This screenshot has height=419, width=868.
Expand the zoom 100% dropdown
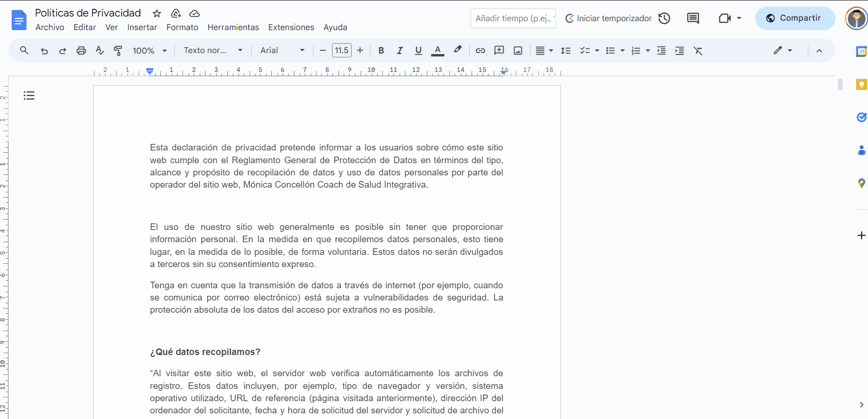point(150,51)
